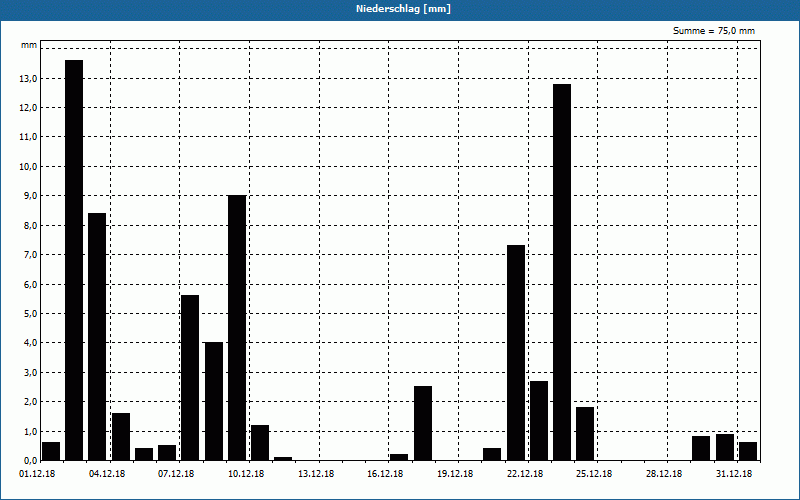Image resolution: width=800 pixels, height=500 pixels.
Task: Click the 07.12.18 date label
Action: (176, 474)
